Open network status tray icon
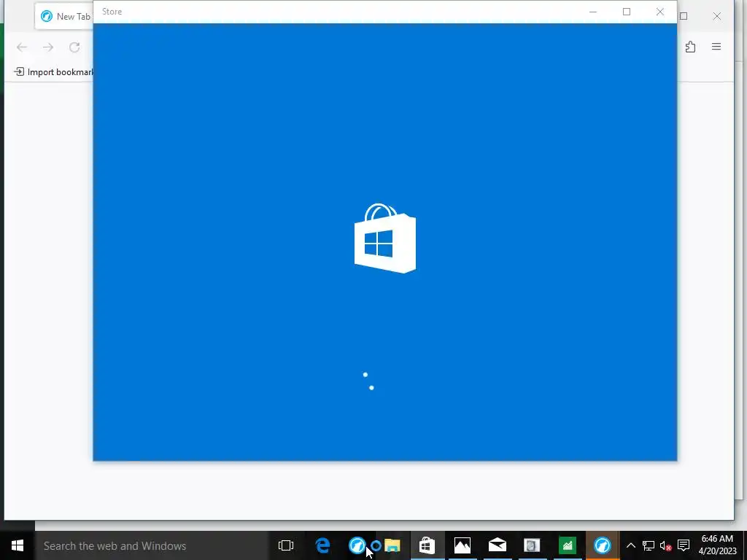 click(649, 545)
